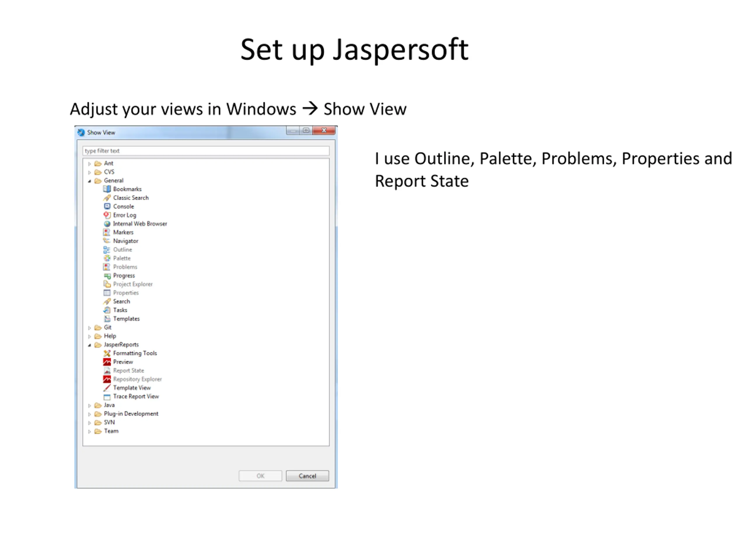This screenshot has height=560, width=747.
Task: Collapse the General folder
Action: [x=90, y=181]
